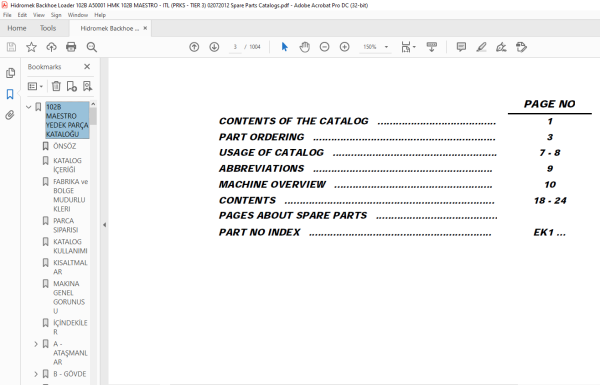Open the View menu
This screenshot has width=600, height=385.
click(x=39, y=15)
